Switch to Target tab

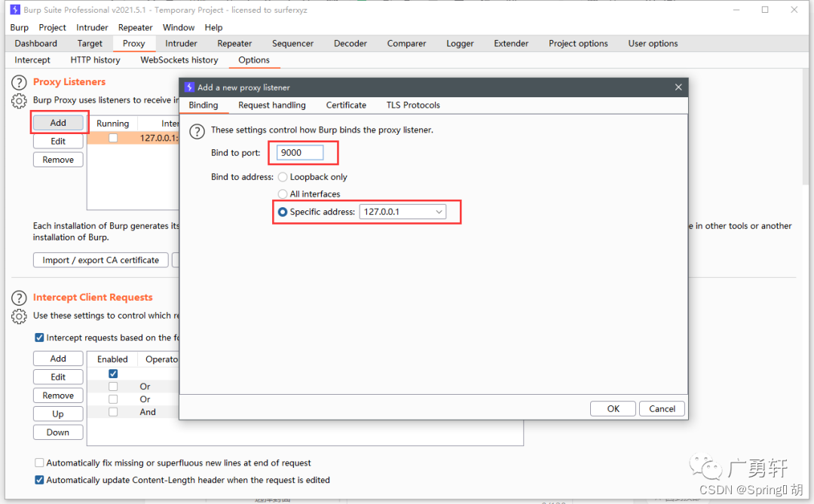tap(90, 44)
